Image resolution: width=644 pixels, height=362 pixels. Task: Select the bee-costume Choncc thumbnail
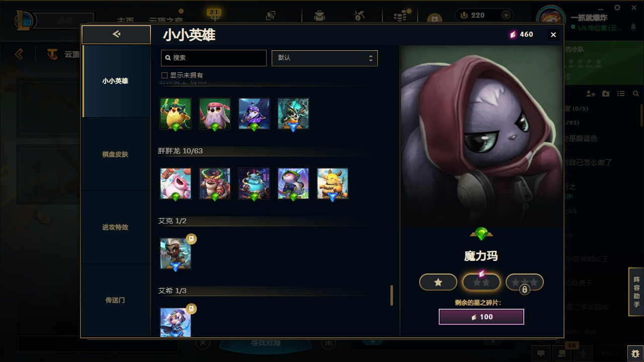coord(333,184)
